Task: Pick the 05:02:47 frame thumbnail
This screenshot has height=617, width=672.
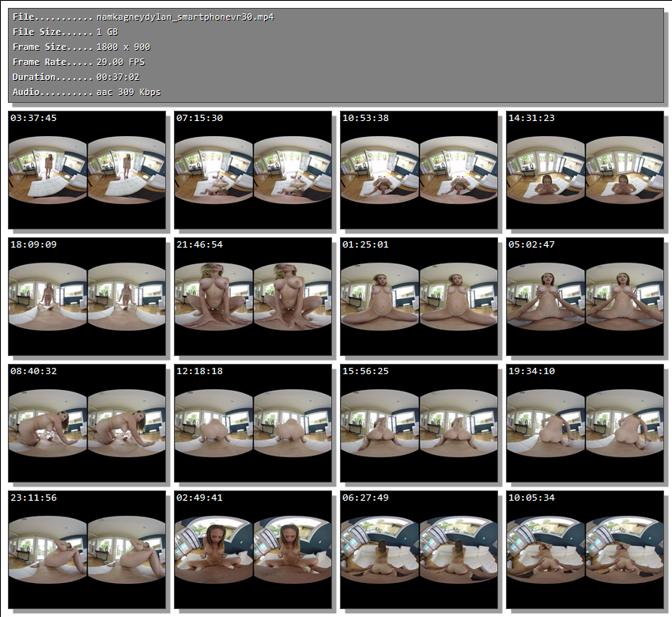Action: (585, 297)
